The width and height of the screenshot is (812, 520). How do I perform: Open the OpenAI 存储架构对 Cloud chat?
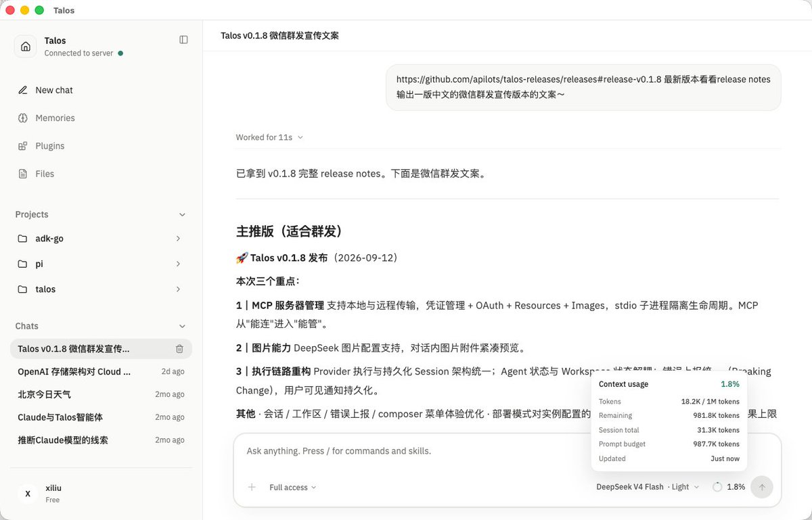pyautogui.click(x=101, y=371)
